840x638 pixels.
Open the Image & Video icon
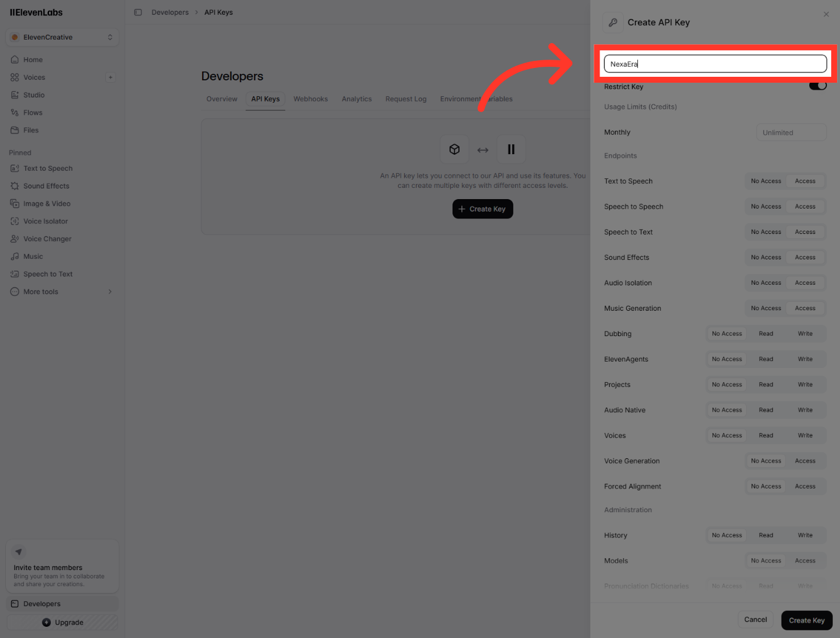(x=15, y=204)
